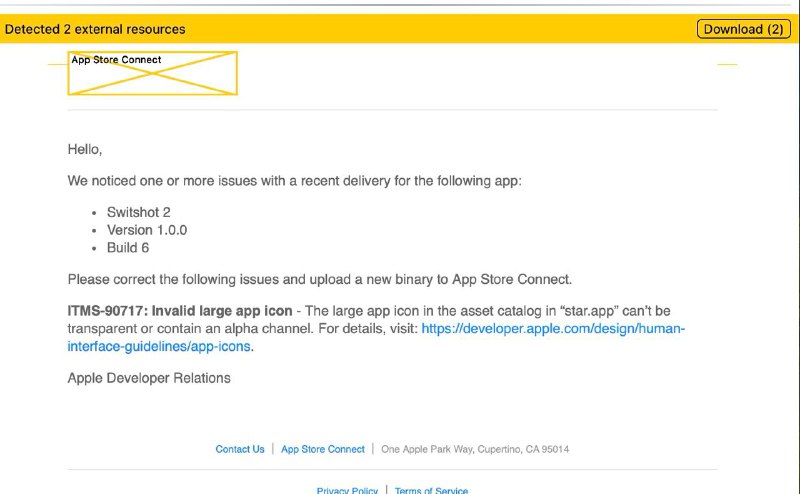Open the App Store Connect footer link
Viewport: 800px width, 494px height.
(x=323, y=449)
